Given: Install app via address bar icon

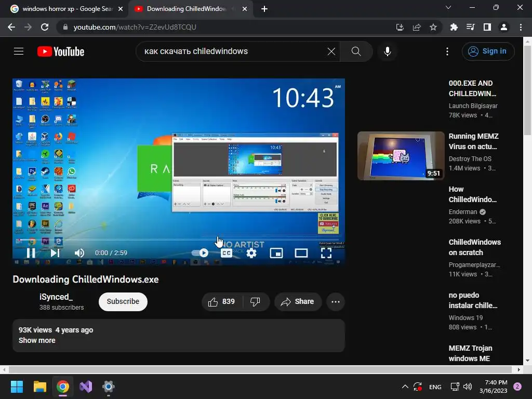Looking at the screenshot, I should coord(400,27).
